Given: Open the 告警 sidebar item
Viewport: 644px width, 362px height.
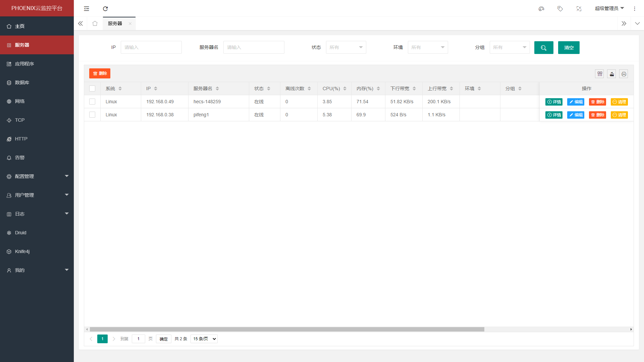Looking at the screenshot, I should click(20, 158).
